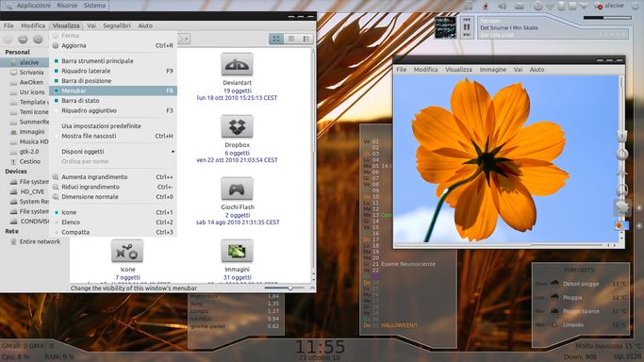644x362 pixels.
Task: Open the chat status icon beside alecive
Action: (x=598, y=6)
